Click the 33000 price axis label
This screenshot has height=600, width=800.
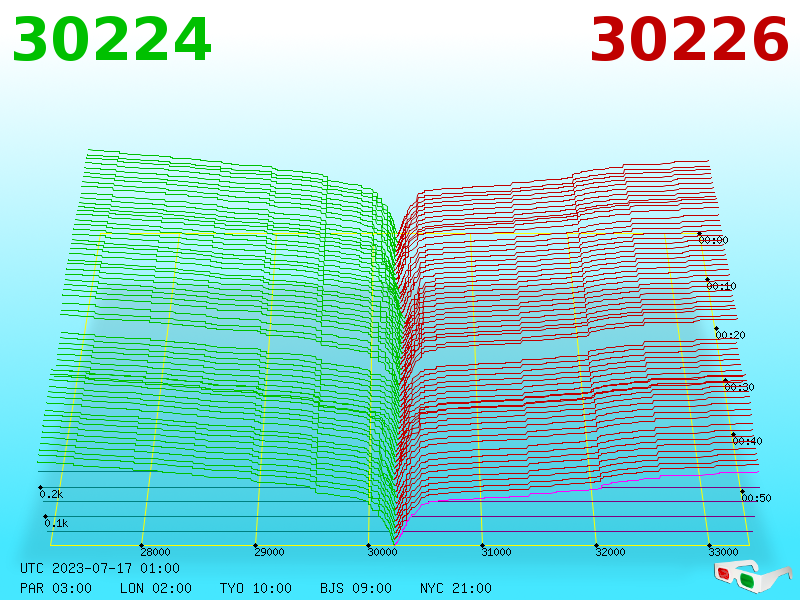click(x=723, y=552)
